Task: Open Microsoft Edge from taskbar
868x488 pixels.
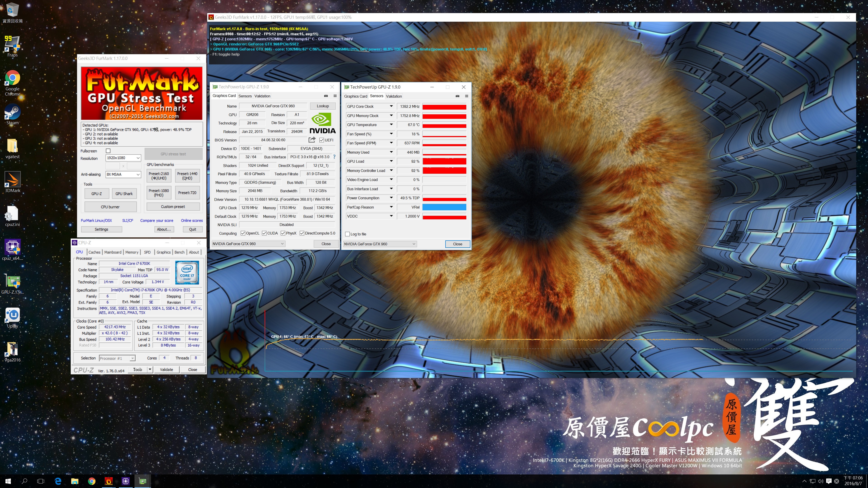Action: [58, 481]
